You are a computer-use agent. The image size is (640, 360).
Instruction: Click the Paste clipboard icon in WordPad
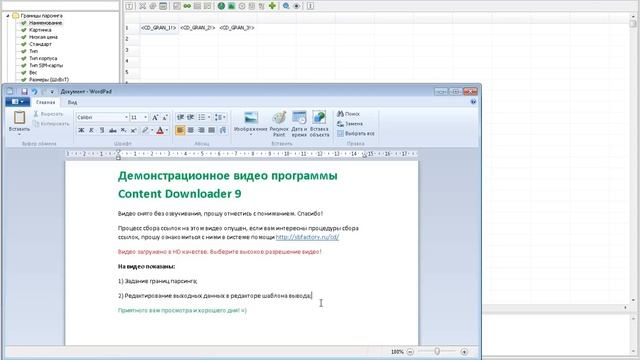click(19, 118)
